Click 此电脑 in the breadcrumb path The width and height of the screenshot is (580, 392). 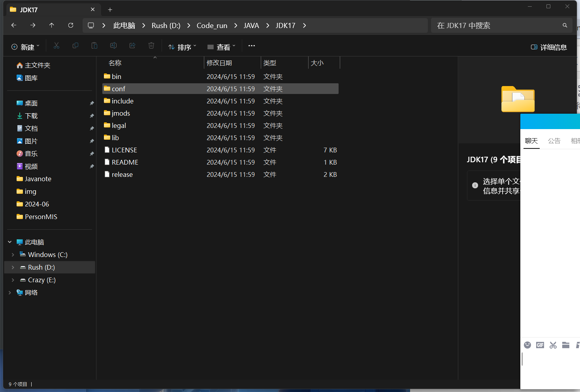124,25
